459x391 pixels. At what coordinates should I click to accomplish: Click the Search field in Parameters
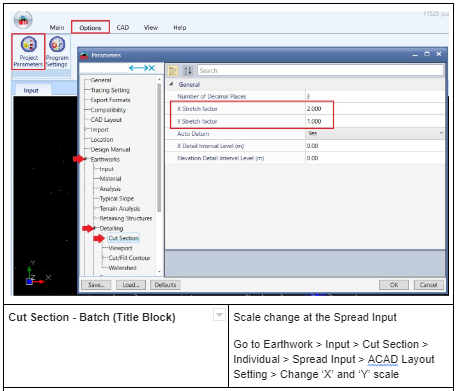click(x=320, y=71)
